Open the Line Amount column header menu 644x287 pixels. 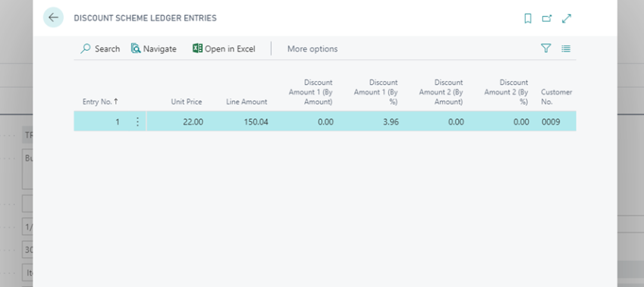pyautogui.click(x=247, y=101)
